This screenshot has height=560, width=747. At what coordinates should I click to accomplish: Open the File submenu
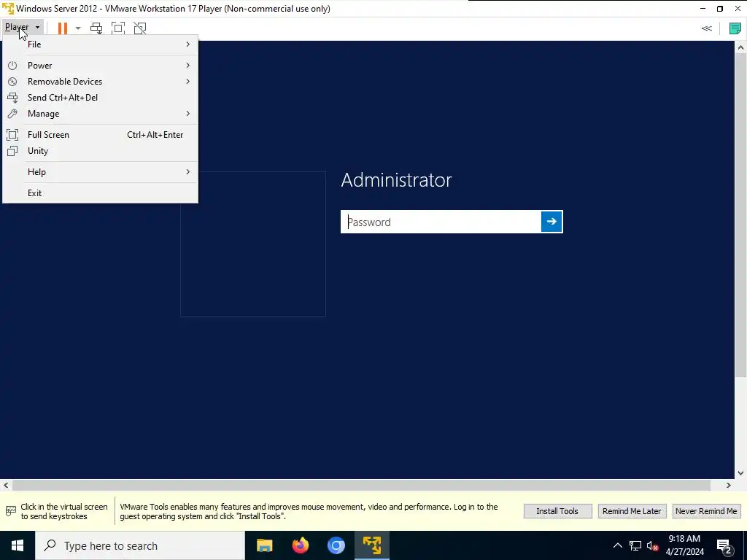coord(100,44)
